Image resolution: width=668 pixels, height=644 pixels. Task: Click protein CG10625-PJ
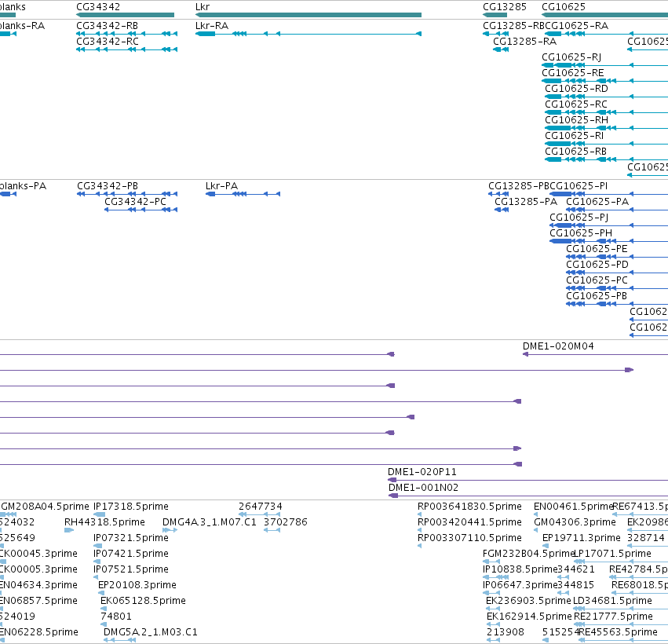[x=579, y=218]
